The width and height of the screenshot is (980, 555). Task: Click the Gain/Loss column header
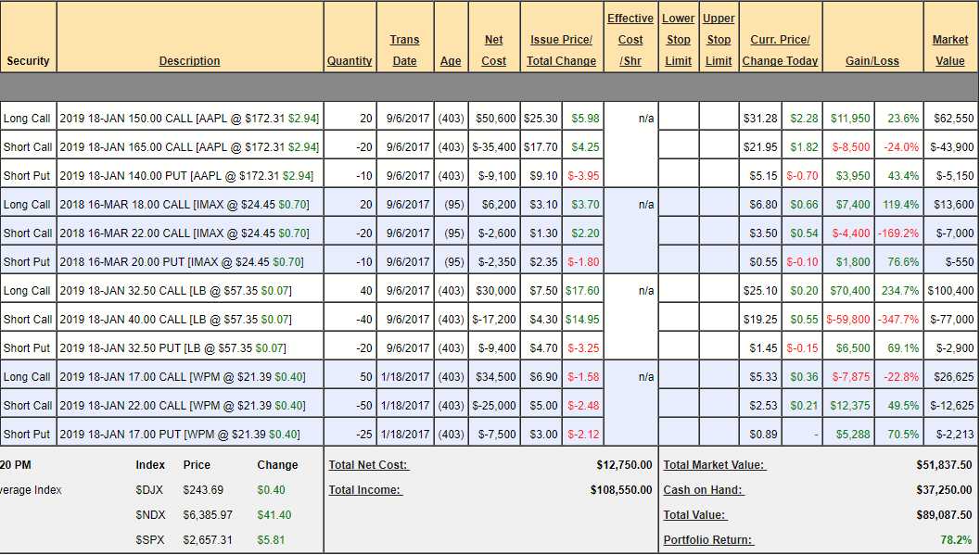pyautogui.click(x=872, y=61)
